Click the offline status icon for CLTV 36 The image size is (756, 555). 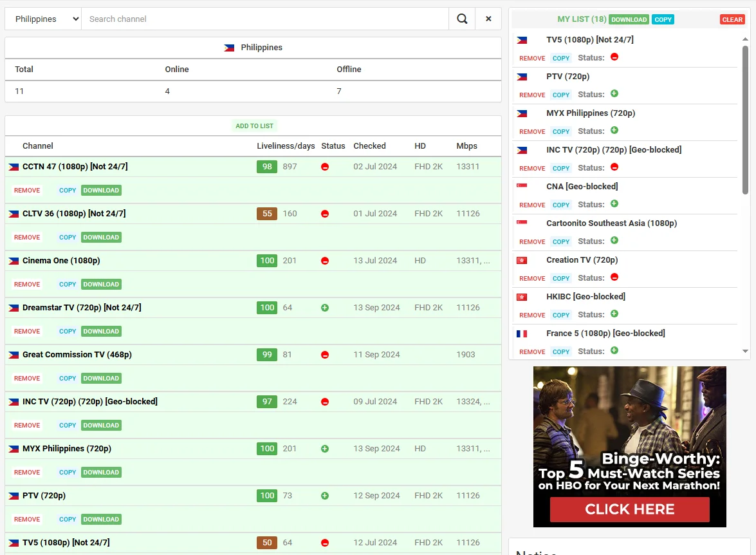pyautogui.click(x=325, y=214)
